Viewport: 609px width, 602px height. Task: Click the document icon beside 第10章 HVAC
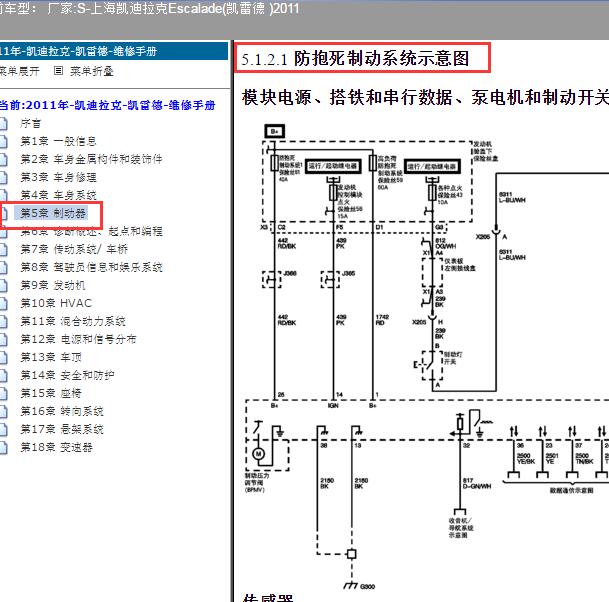[3, 303]
